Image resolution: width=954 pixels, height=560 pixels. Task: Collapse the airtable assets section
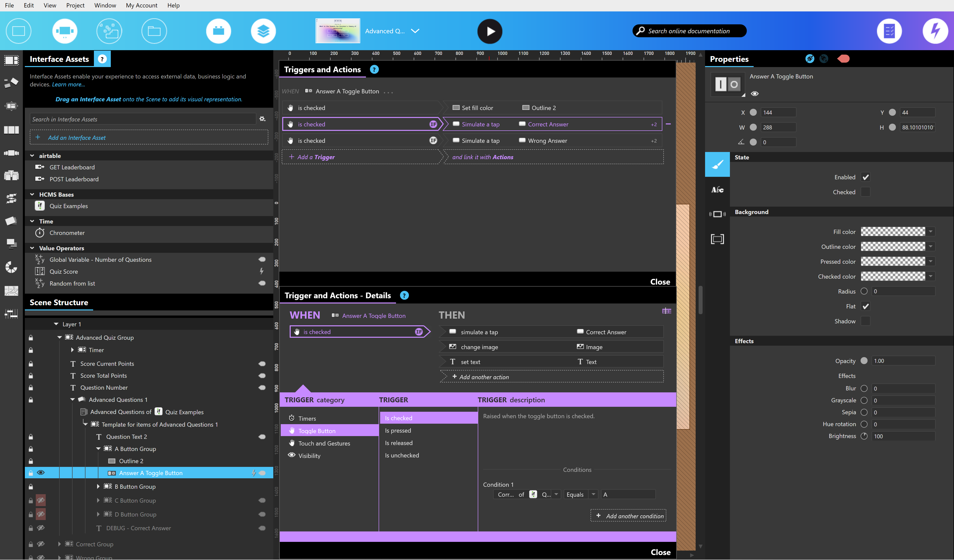coord(32,156)
